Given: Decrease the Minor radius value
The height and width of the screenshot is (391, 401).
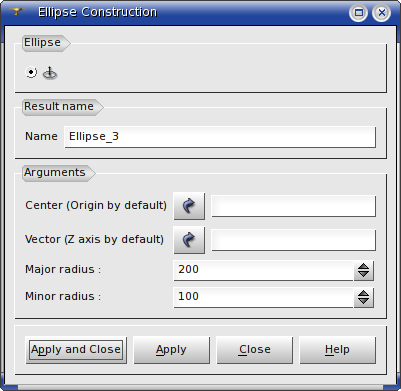Looking at the screenshot, I should coord(363,302).
